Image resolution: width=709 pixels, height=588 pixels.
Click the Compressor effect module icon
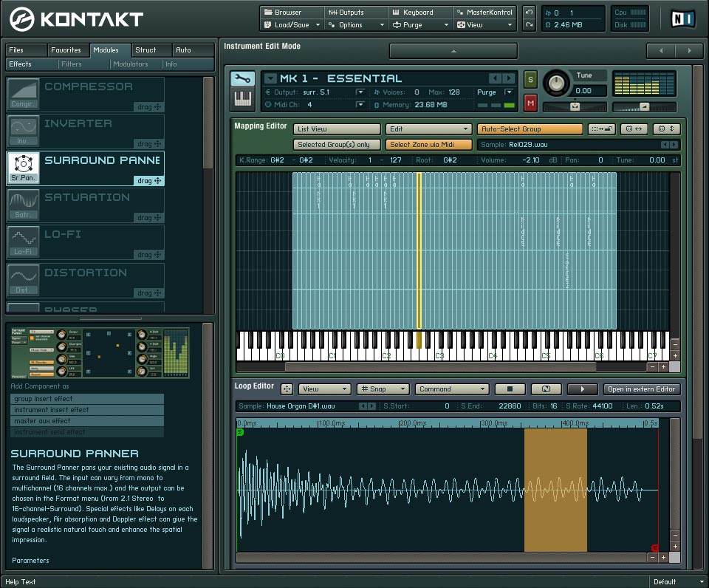[23, 94]
